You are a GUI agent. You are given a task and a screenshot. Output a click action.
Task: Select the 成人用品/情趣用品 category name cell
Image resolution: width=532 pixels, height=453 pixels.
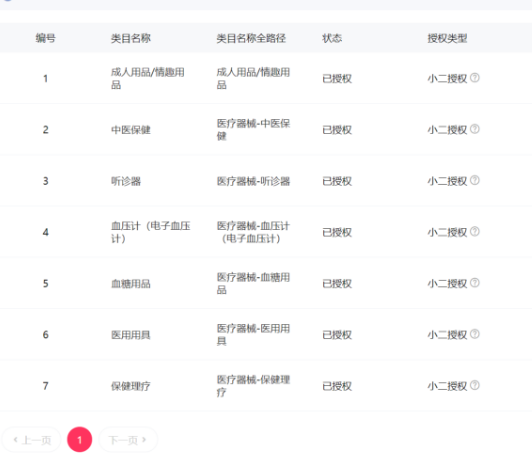(x=148, y=78)
